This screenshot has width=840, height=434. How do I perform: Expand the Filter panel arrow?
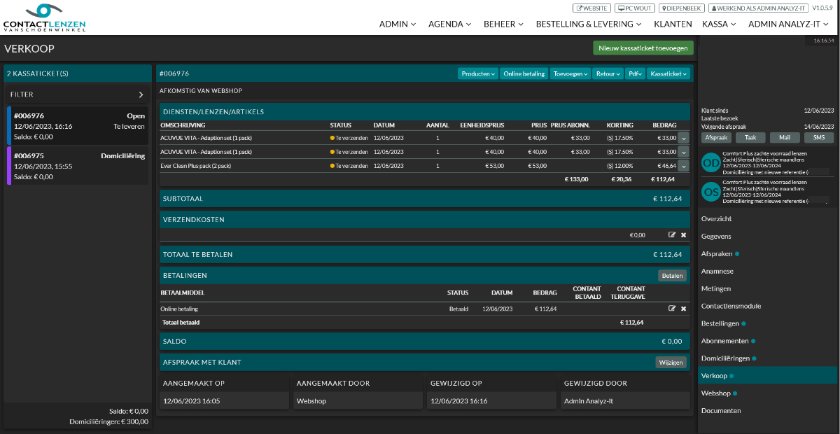pos(141,94)
